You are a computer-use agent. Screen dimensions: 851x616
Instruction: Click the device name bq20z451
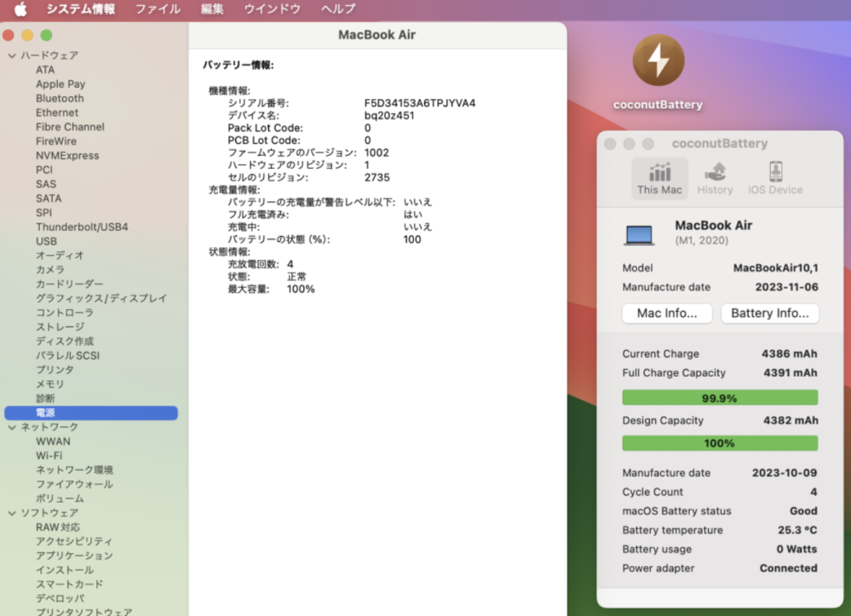coord(389,116)
